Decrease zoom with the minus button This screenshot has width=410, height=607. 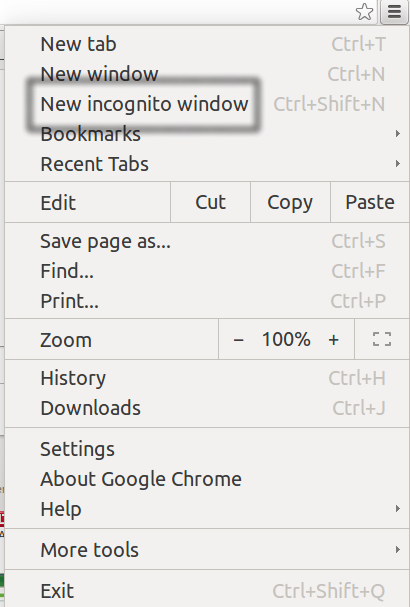pos(238,340)
